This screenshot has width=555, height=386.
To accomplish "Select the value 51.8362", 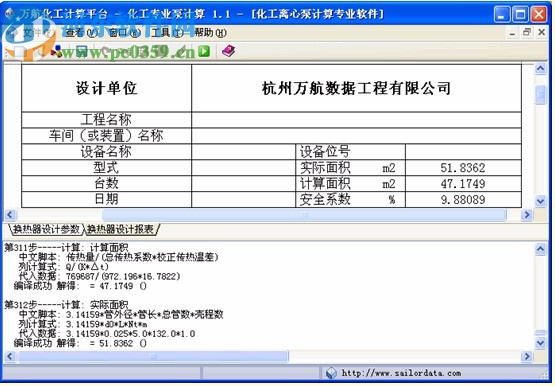I will (463, 168).
